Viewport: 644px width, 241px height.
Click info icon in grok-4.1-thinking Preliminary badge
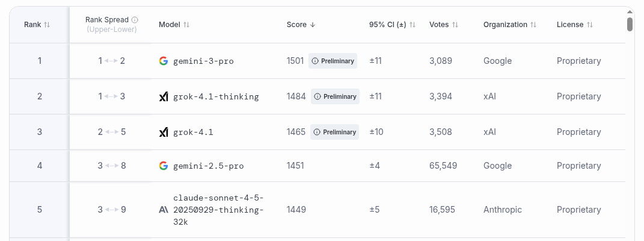tap(317, 96)
